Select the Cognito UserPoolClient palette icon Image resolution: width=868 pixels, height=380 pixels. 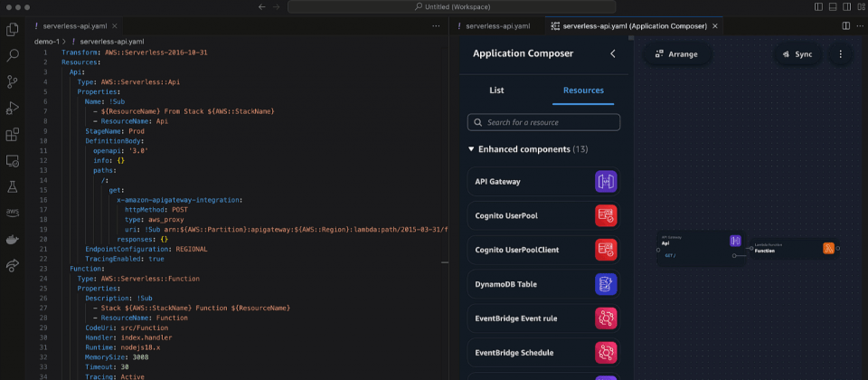click(x=606, y=250)
